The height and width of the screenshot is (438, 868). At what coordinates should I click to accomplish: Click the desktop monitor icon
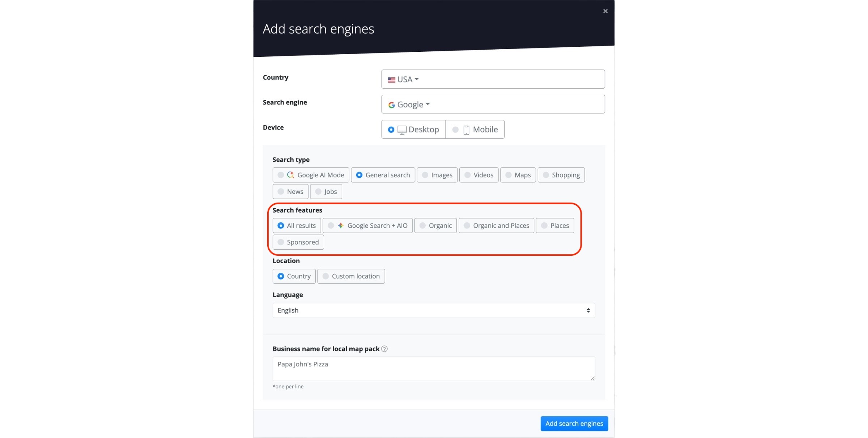coord(402,129)
